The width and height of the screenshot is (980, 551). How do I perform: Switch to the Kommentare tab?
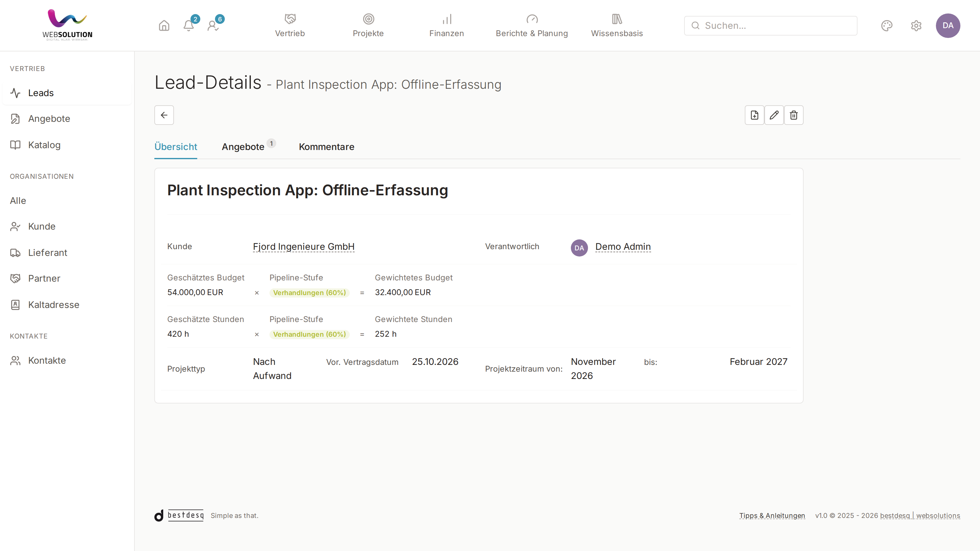click(x=326, y=147)
